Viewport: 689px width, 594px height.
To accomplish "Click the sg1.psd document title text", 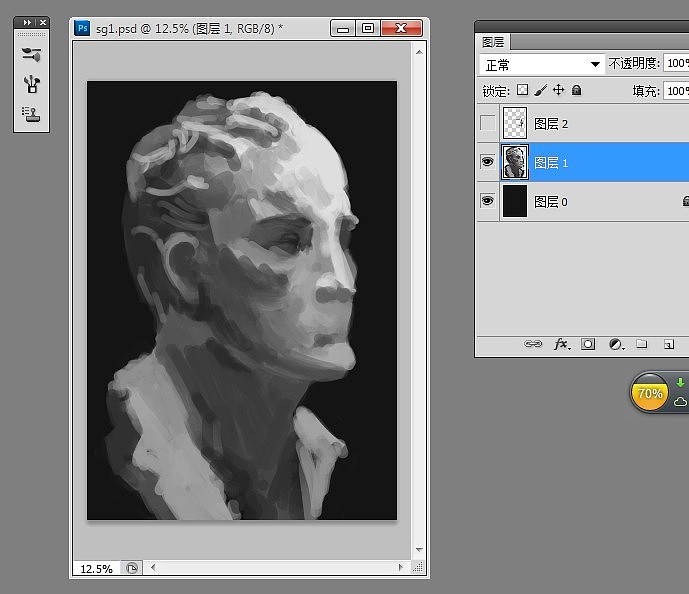I will 189,29.
